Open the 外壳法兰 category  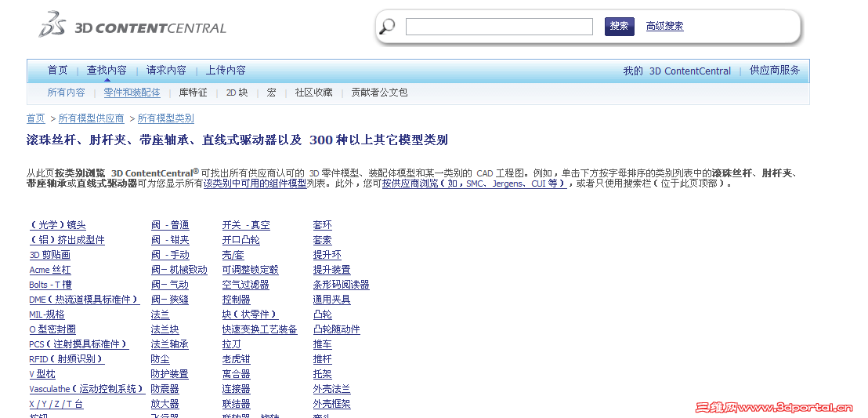pyautogui.click(x=332, y=389)
